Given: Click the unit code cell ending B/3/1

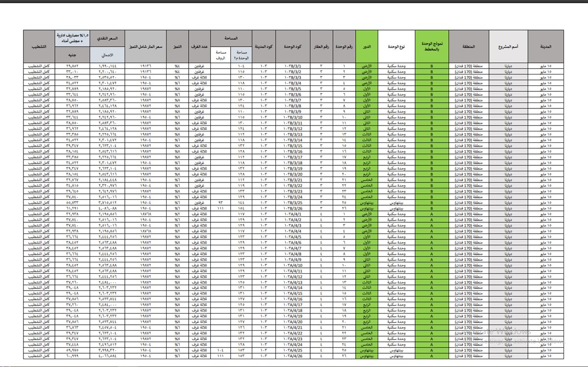Looking at the screenshot, I should [x=293, y=66].
